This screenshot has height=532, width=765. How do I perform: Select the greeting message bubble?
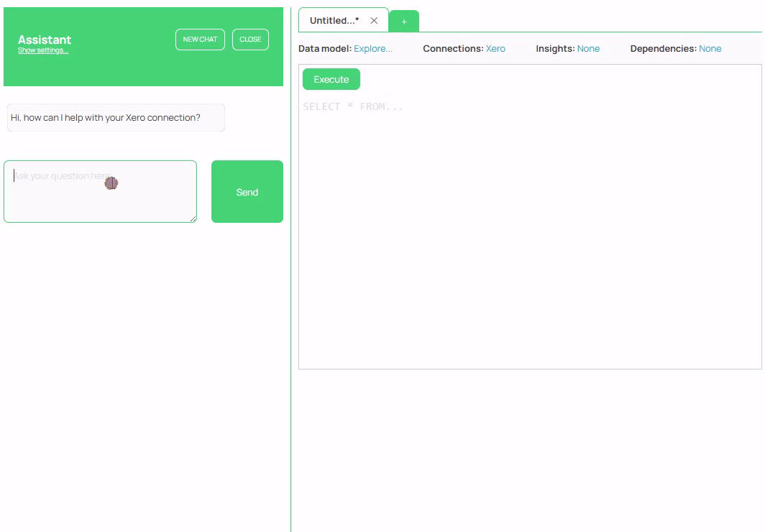click(115, 117)
